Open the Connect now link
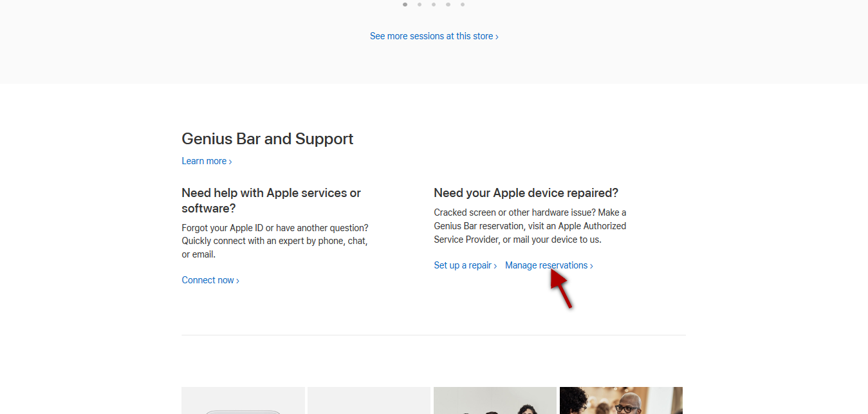The height and width of the screenshot is (414, 868). [210, 280]
